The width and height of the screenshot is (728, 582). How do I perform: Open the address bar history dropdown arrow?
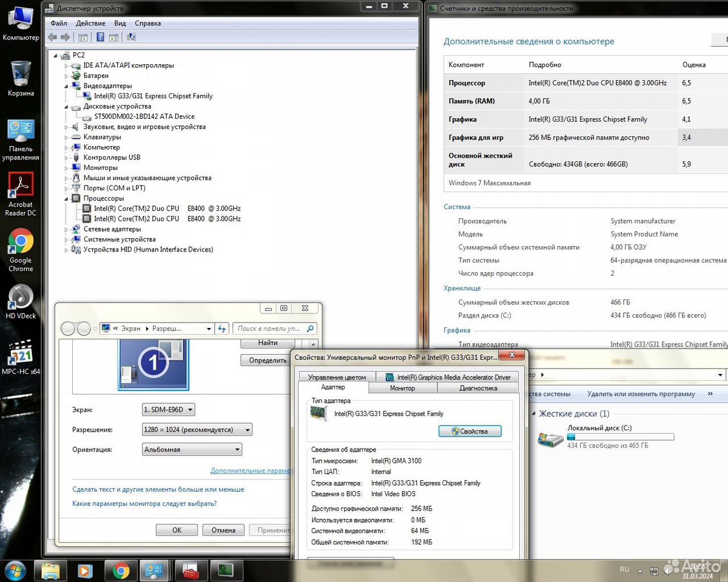click(209, 329)
